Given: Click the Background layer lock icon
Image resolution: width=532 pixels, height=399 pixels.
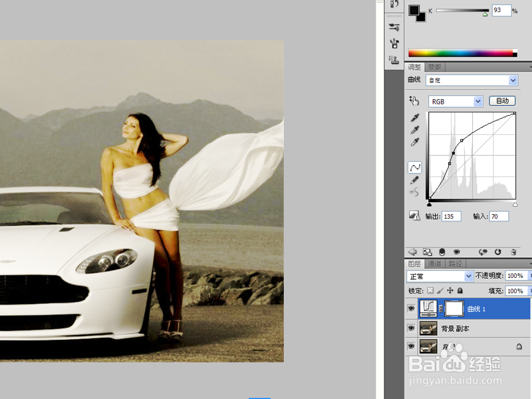Looking at the screenshot, I should [519, 346].
